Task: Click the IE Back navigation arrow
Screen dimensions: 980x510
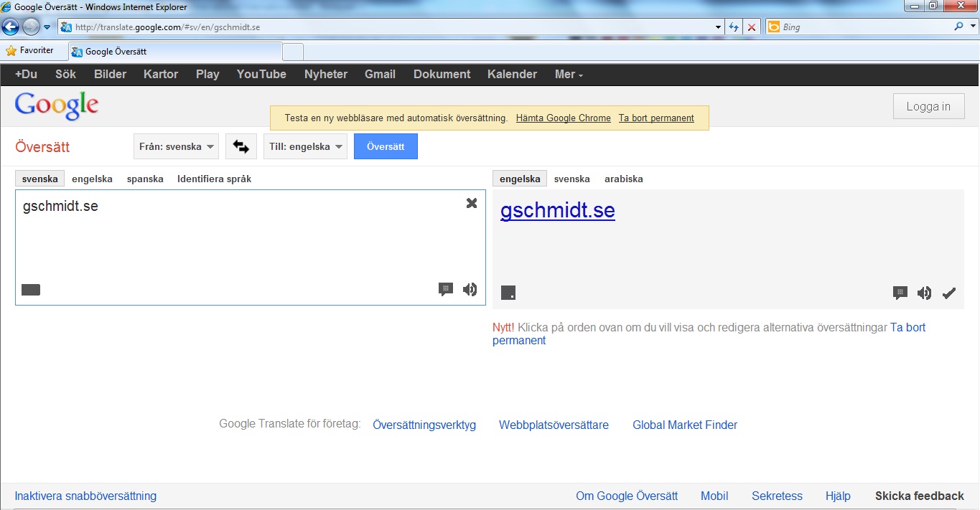Action: [x=10, y=27]
